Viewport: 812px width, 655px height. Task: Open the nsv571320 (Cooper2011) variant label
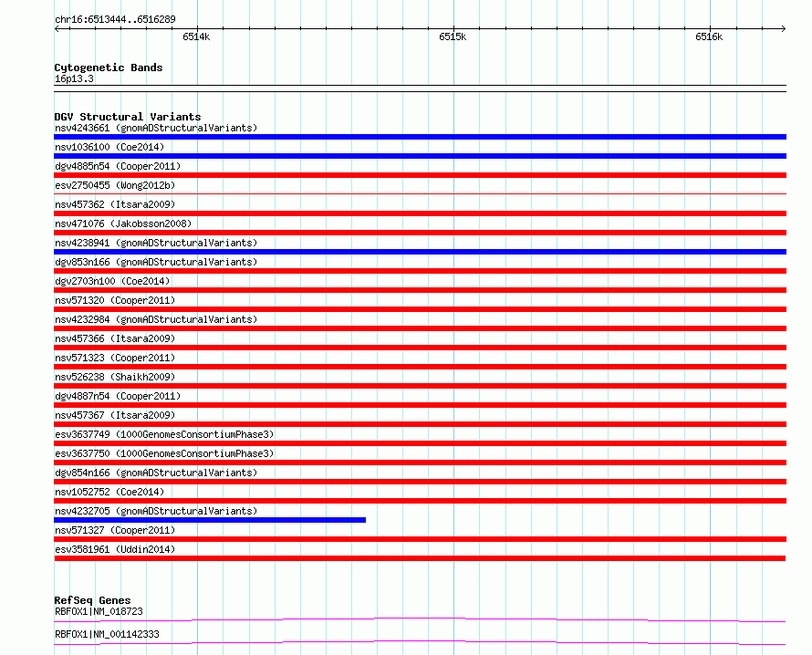point(115,300)
